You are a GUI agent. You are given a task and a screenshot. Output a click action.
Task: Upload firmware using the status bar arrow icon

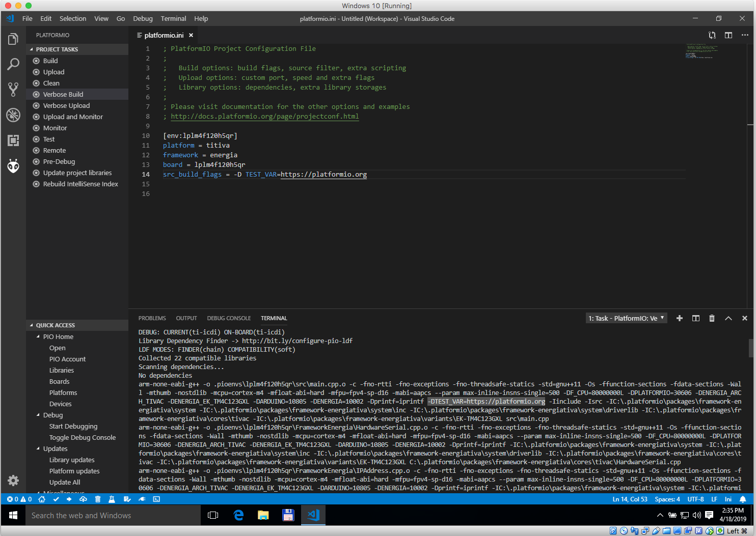pos(70,499)
